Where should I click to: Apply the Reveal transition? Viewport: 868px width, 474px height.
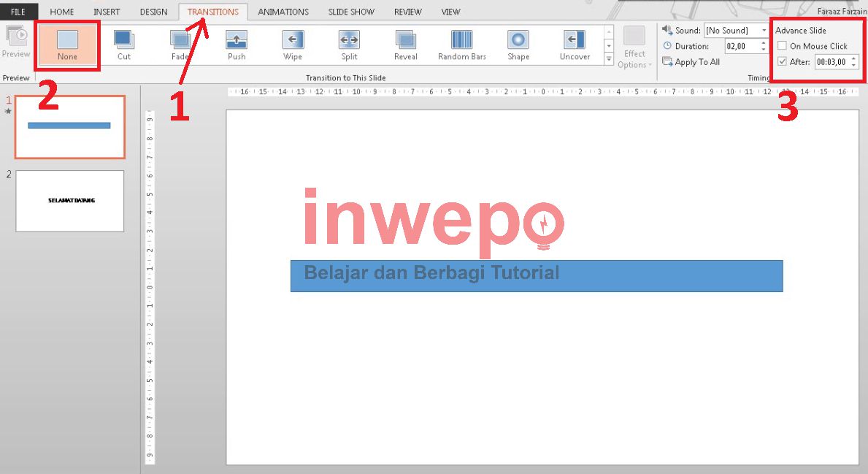point(405,45)
